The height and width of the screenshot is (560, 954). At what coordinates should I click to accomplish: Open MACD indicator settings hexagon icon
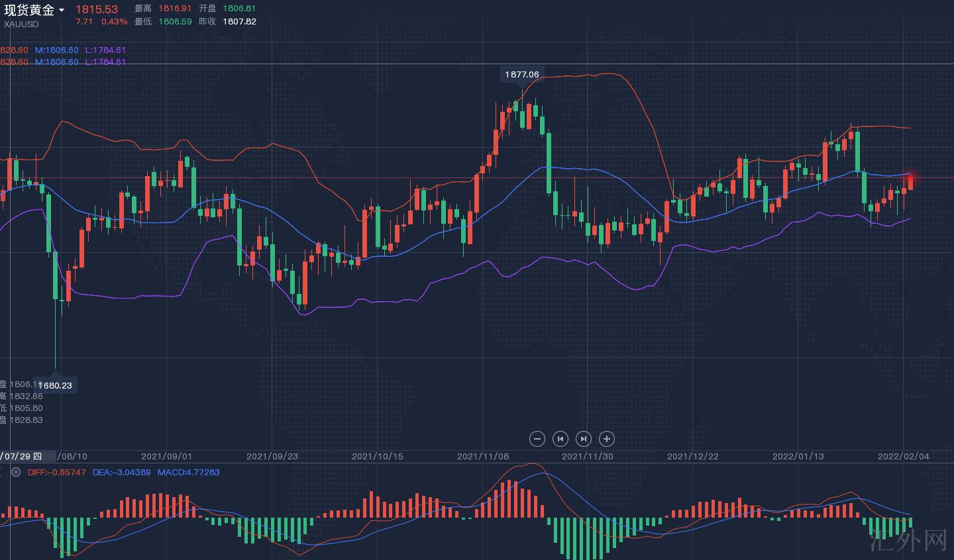16,473
